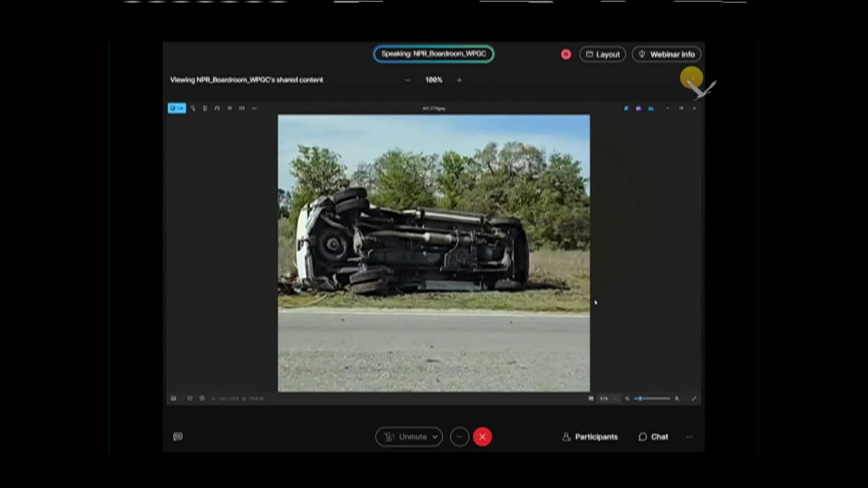Click the favorite heart icon in status bar
The width and height of the screenshot is (868, 488).
pos(190,399)
